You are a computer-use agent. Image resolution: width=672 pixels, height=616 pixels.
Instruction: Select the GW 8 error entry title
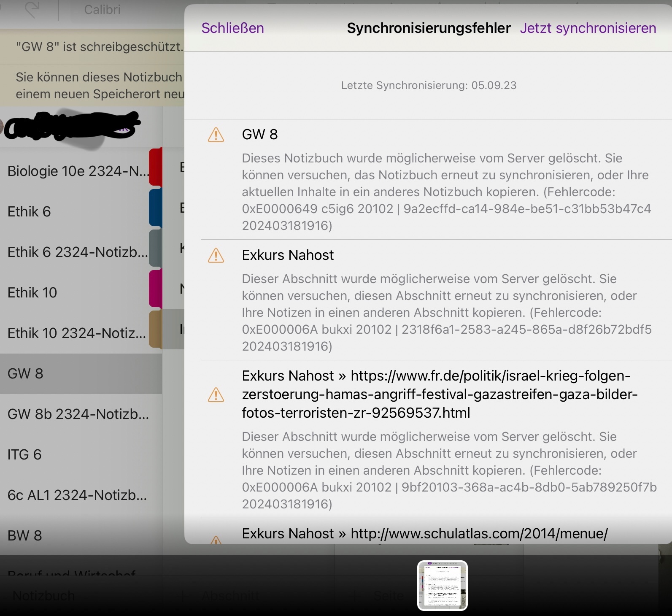click(x=260, y=134)
